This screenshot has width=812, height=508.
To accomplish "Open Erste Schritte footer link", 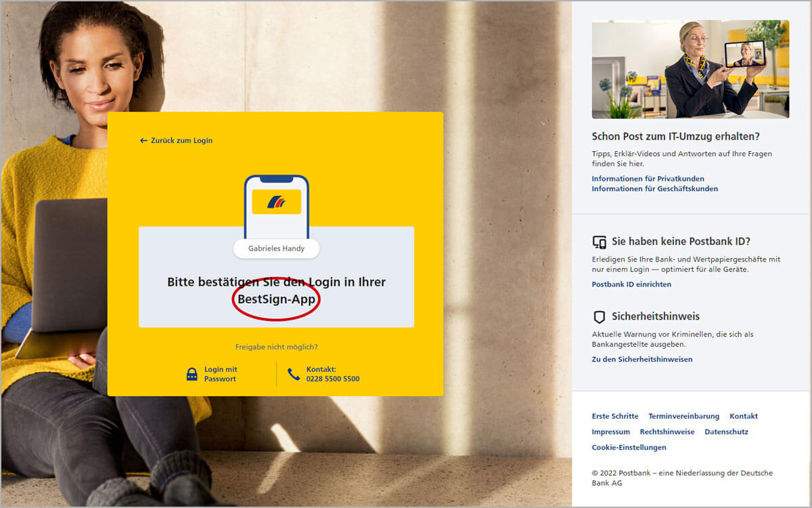I will (x=615, y=417).
